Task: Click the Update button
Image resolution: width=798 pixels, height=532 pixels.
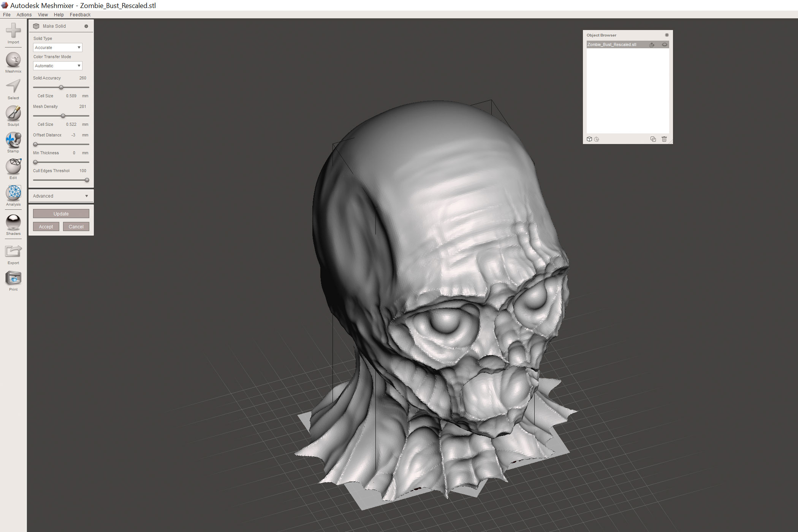Action: pyautogui.click(x=61, y=214)
